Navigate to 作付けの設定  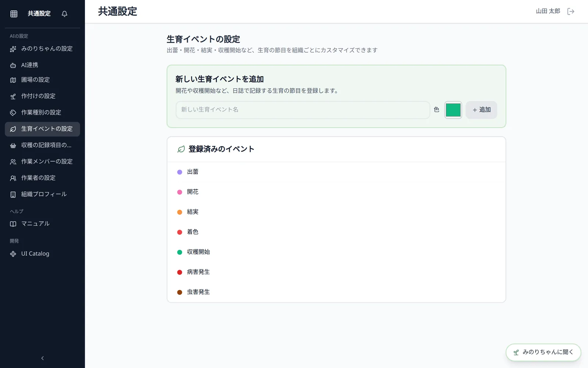pyautogui.click(x=42, y=96)
